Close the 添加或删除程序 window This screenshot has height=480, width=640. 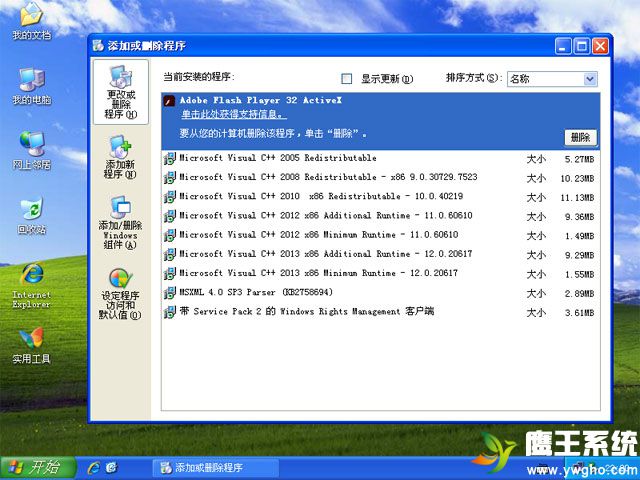coord(600,46)
